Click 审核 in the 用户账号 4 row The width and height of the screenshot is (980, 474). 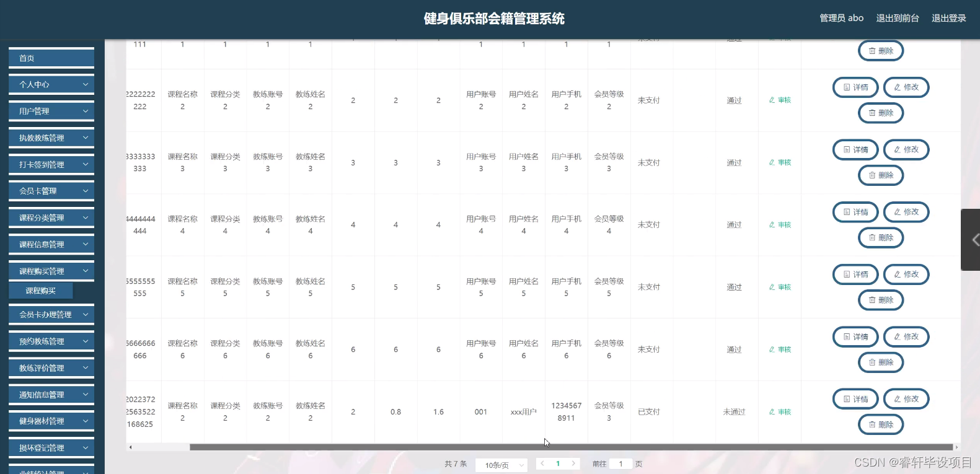point(780,225)
